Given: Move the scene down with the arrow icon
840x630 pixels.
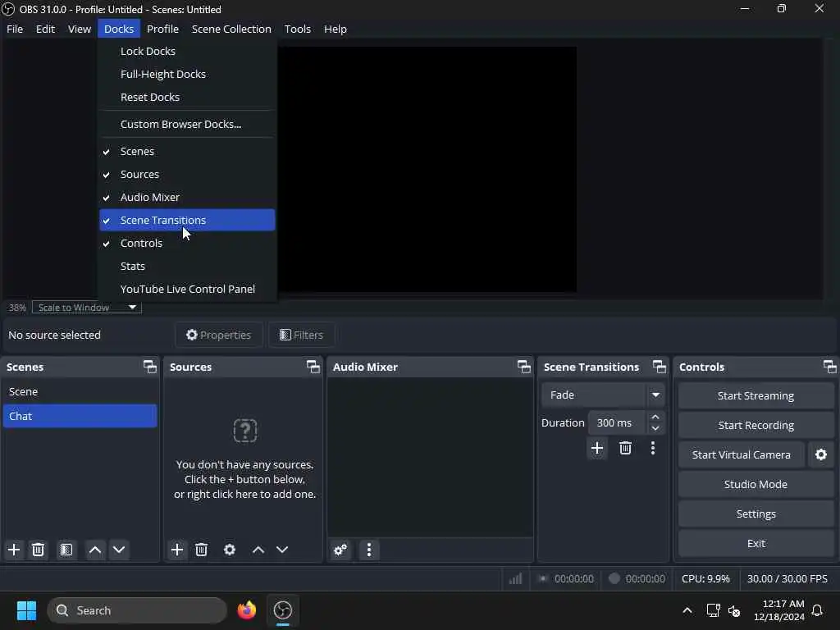Looking at the screenshot, I should [x=119, y=550].
